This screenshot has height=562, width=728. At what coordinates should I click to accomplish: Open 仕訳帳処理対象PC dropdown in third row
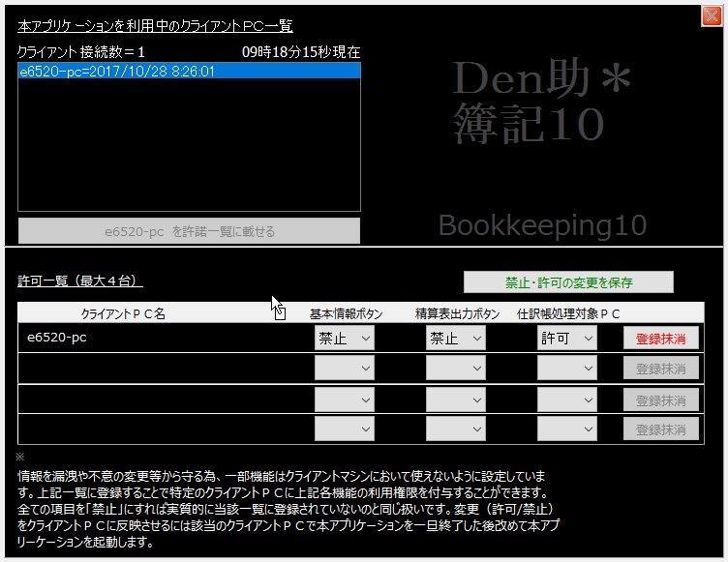pyautogui.click(x=567, y=399)
